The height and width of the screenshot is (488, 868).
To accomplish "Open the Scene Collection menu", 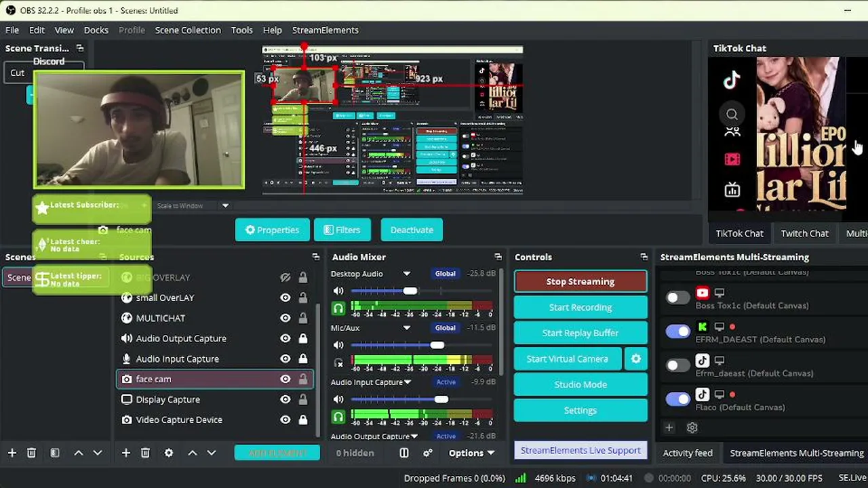I will pyautogui.click(x=188, y=30).
